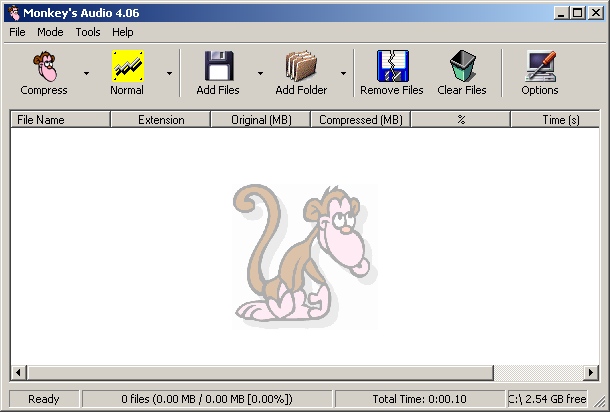Click the horizontal scrollbar left arrow

click(18, 372)
